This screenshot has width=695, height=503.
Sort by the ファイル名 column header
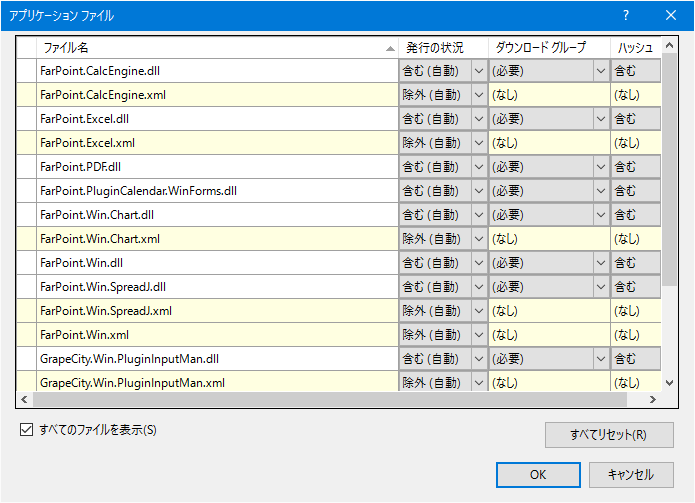pyautogui.click(x=217, y=47)
